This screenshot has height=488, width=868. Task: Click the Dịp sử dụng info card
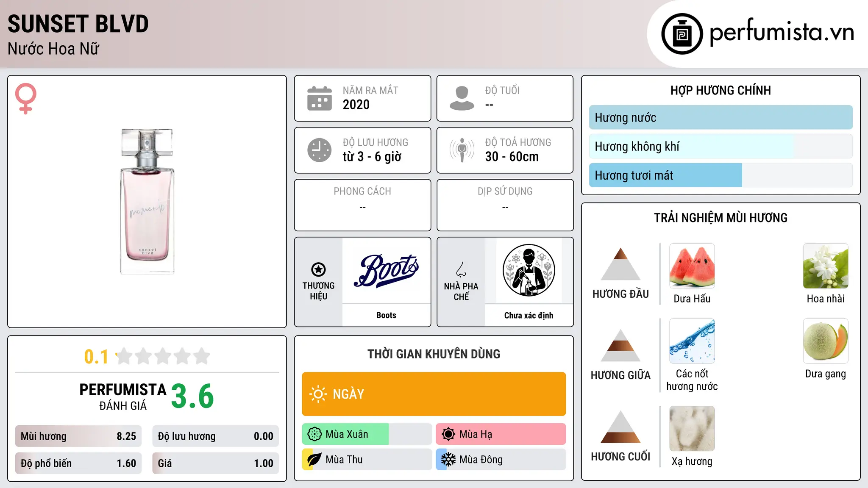tap(505, 205)
